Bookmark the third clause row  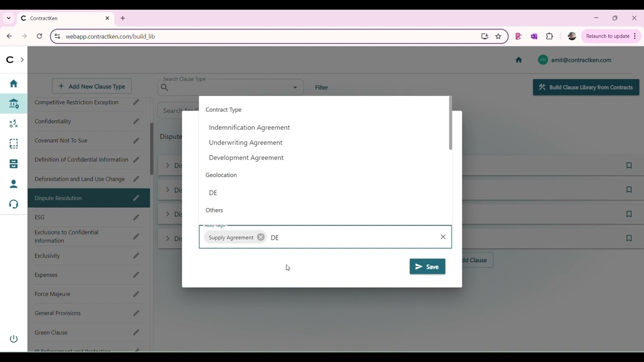click(629, 214)
